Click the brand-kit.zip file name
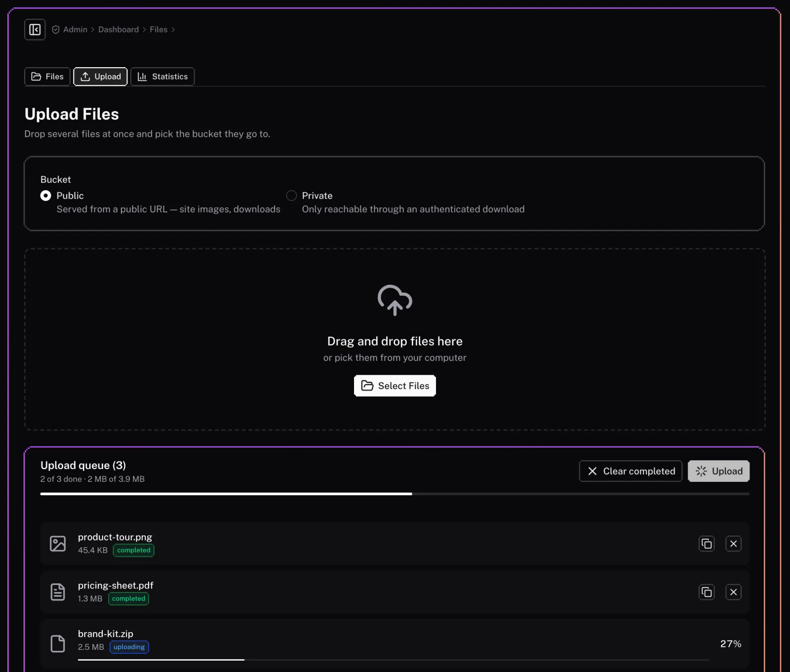 point(106,634)
